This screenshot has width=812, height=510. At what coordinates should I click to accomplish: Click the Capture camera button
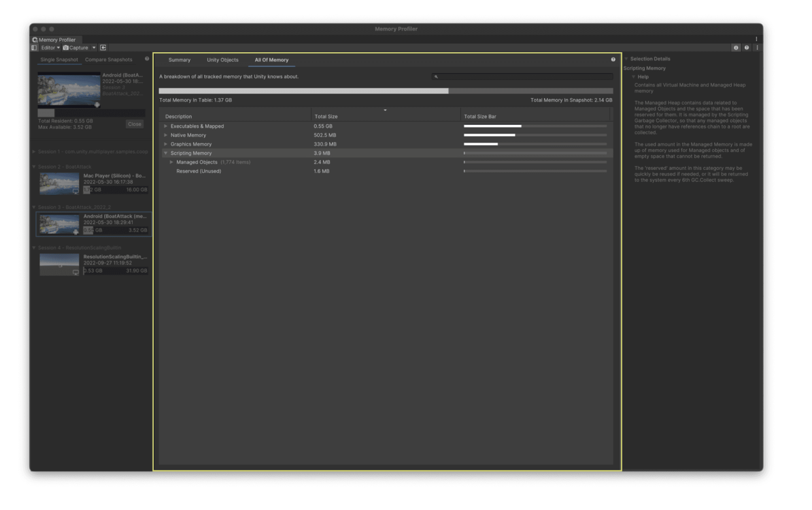pyautogui.click(x=76, y=47)
